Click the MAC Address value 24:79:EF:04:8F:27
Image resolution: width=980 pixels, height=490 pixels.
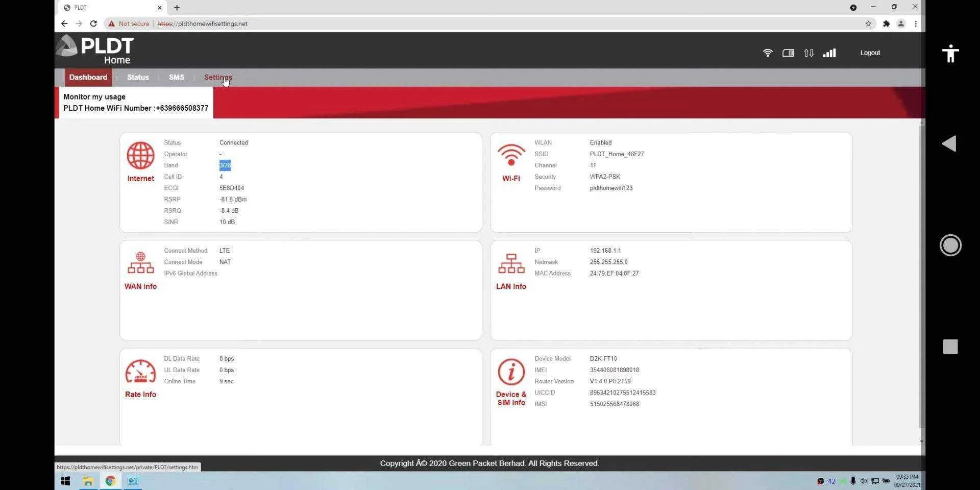coord(614,274)
